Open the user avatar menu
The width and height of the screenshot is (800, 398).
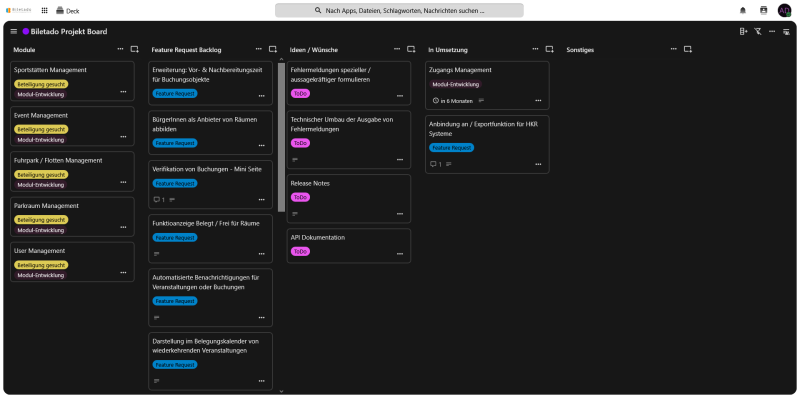(x=784, y=10)
